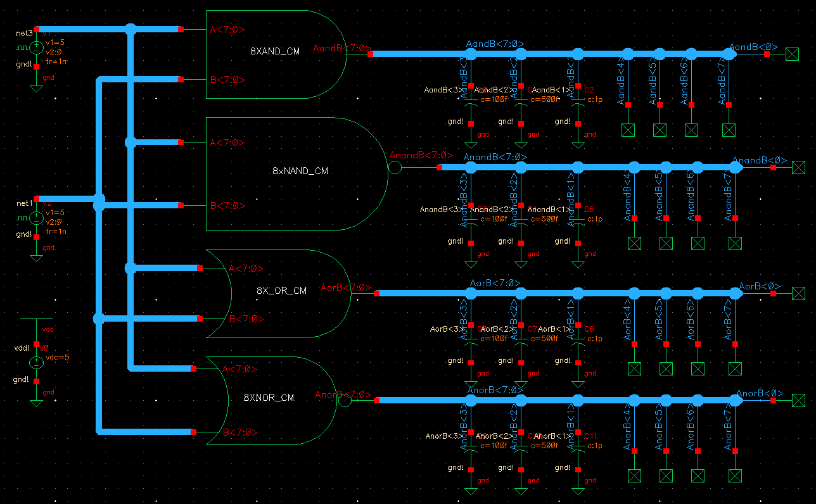Select the vdd supply symbol above V0
Viewport: 816px width, 504px height.
coord(36,320)
